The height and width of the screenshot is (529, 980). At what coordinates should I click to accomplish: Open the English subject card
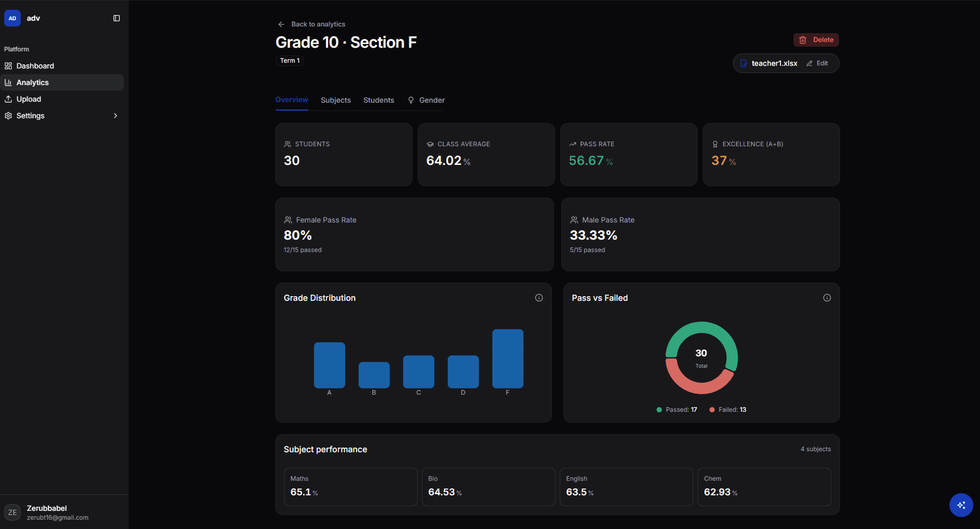click(x=627, y=487)
